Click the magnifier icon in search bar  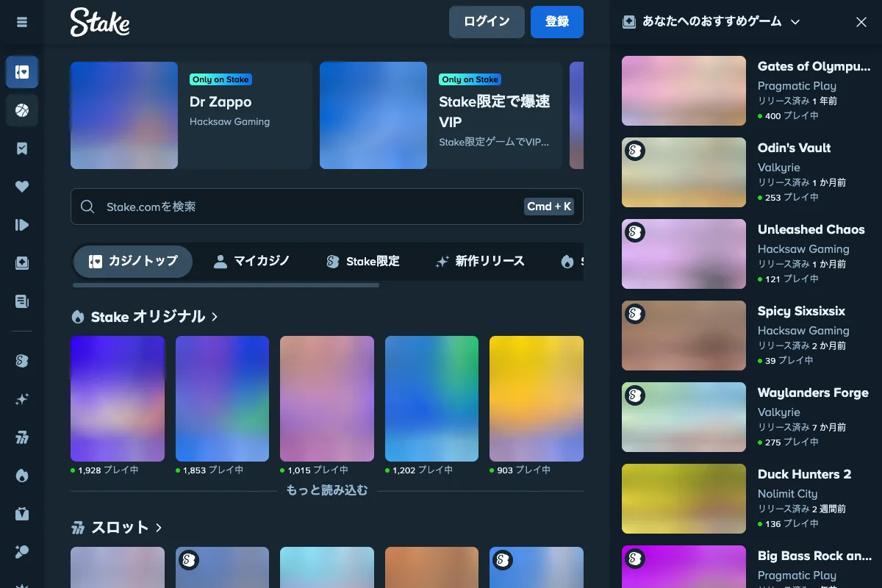[x=87, y=207]
